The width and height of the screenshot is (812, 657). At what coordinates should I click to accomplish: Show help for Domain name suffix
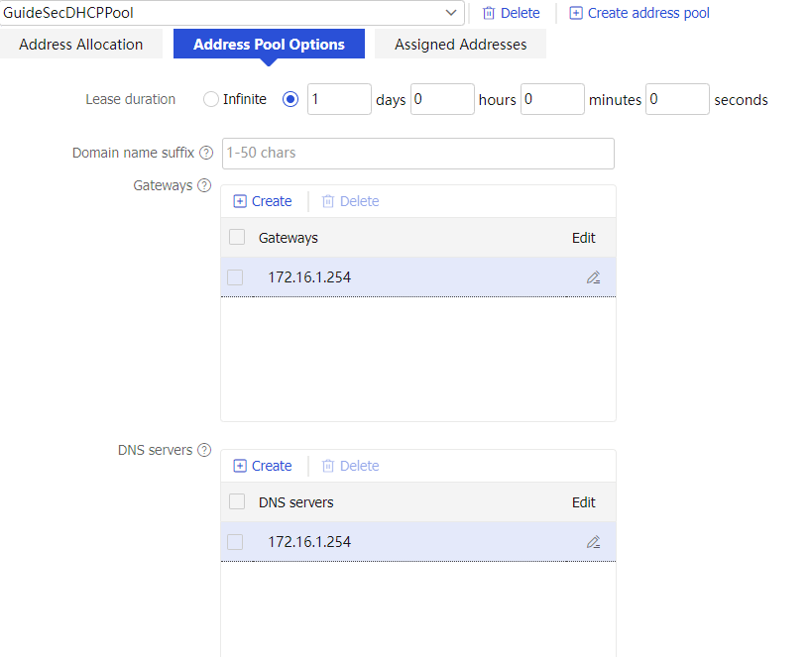206,153
